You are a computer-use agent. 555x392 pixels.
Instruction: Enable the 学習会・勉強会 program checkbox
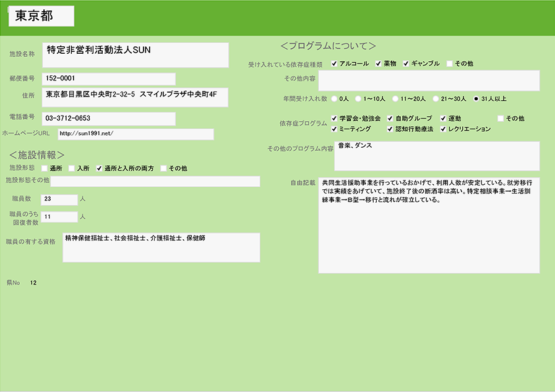pos(335,118)
